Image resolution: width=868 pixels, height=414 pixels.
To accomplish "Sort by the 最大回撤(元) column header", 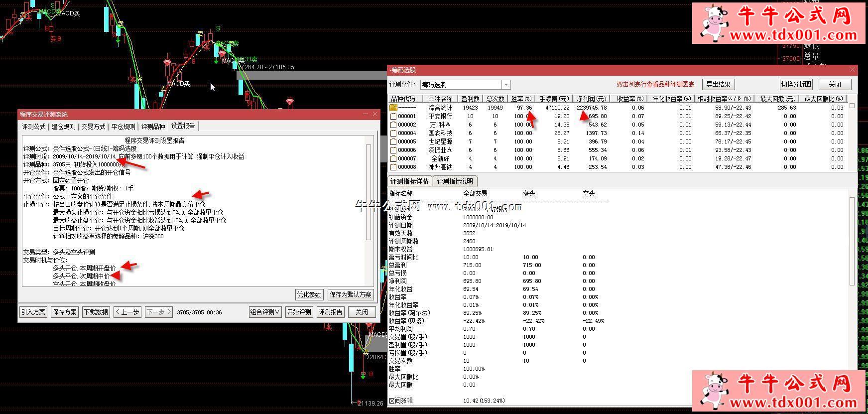I will 777,99.
